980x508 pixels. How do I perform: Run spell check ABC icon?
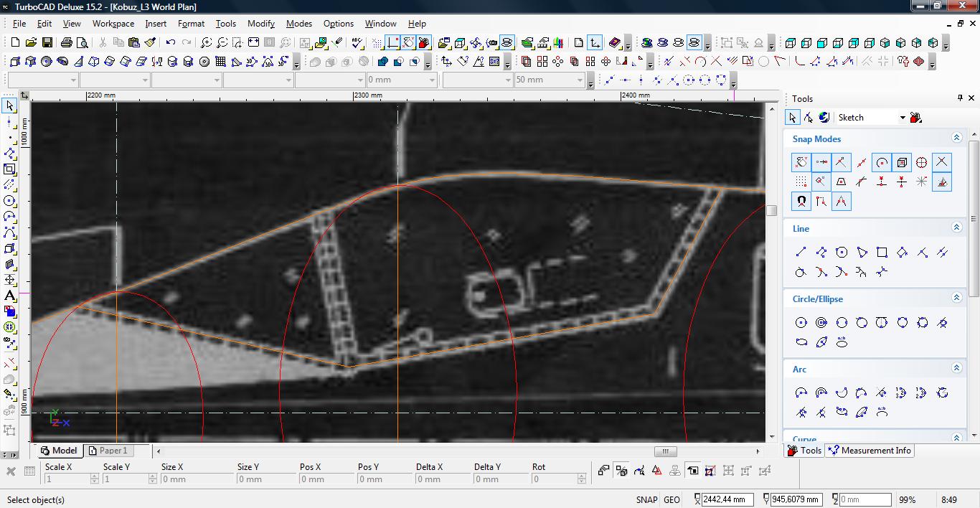357,43
